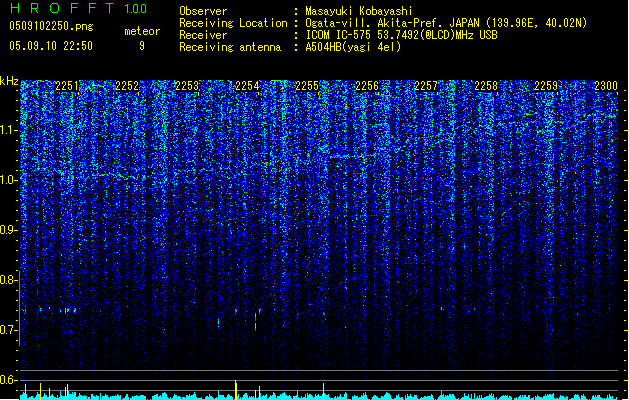This screenshot has height=400, width=629.
Task: Select the date stamp 05.09.10 22:50
Action: pyautogui.click(x=51, y=46)
